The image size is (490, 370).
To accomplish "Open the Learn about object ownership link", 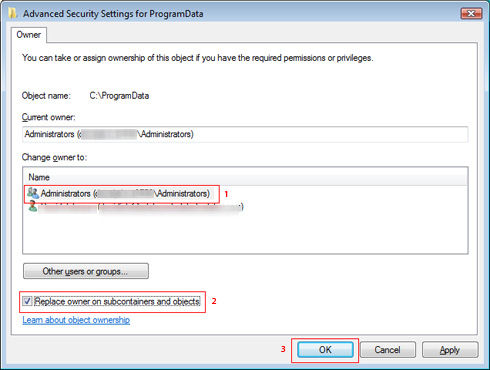I will tap(76, 320).
